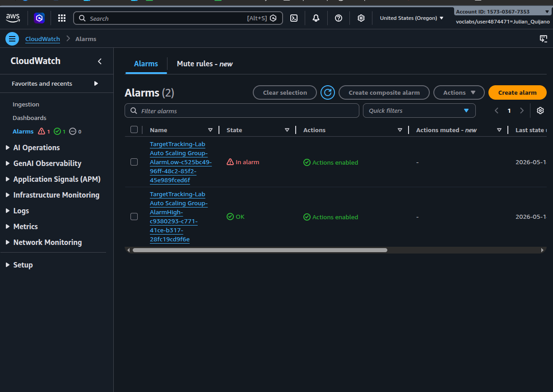Focus the top Search box
This screenshot has width=553, height=392.
(x=178, y=18)
